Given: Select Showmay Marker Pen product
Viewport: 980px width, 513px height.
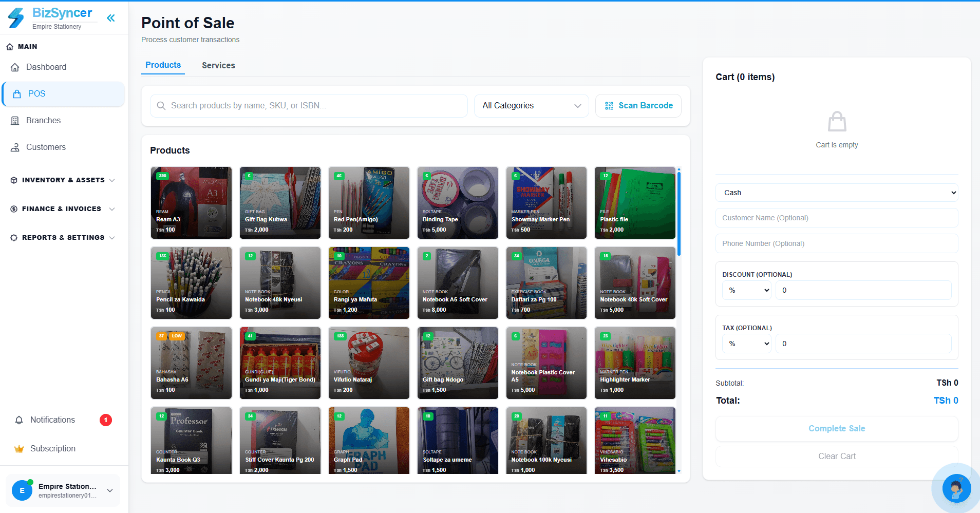Looking at the screenshot, I should click(x=546, y=202).
